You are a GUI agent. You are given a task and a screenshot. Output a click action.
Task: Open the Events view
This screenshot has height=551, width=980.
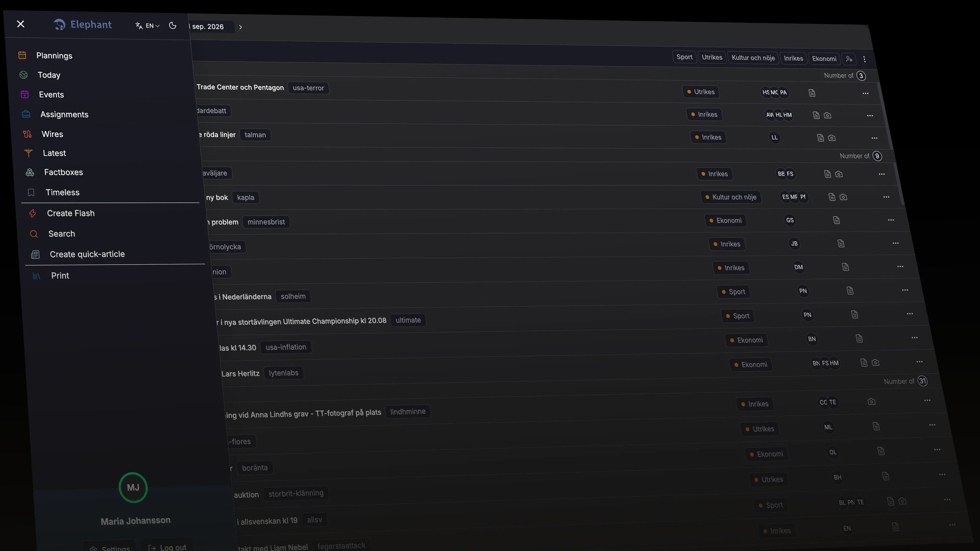pyautogui.click(x=51, y=95)
